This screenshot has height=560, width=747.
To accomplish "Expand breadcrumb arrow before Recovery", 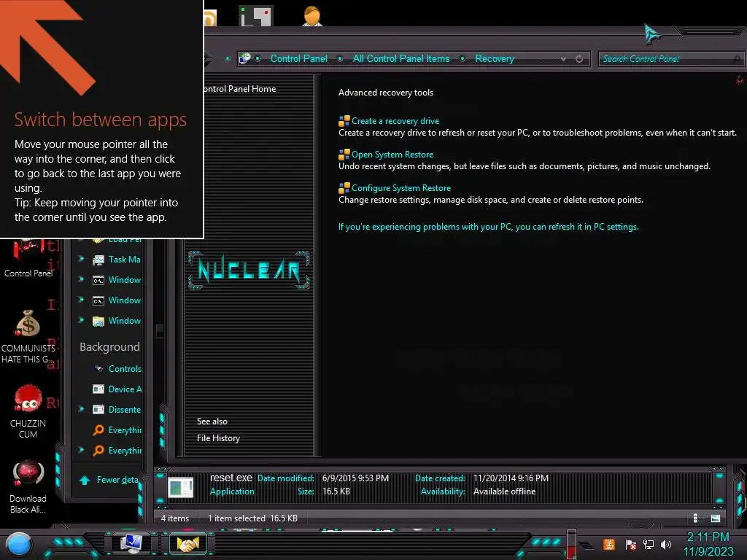I will [462, 58].
